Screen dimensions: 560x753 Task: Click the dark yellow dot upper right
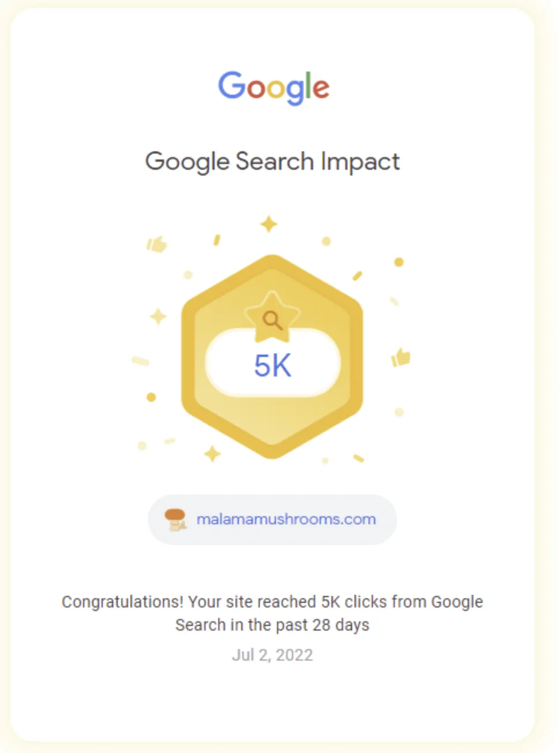(x=398, y=262)
